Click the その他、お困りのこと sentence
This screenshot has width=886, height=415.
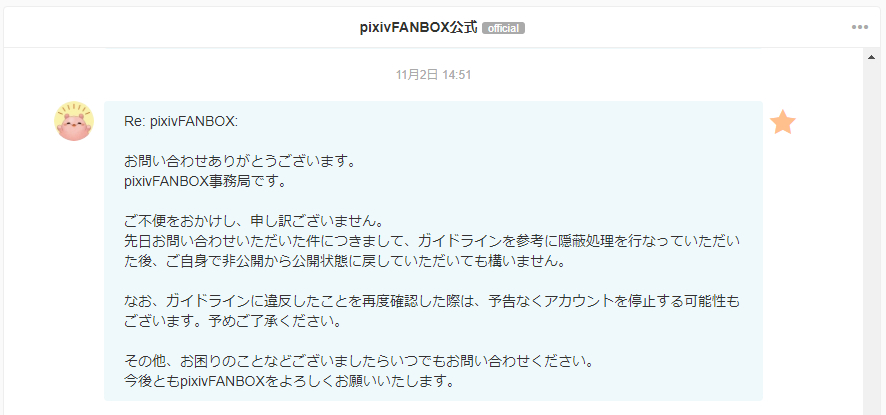click(359, 361)
